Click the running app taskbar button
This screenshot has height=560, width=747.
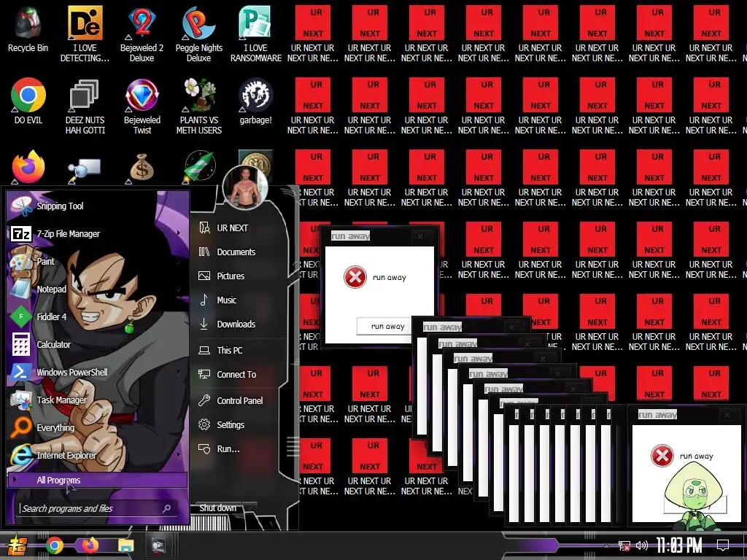click(x=158, y=545)
